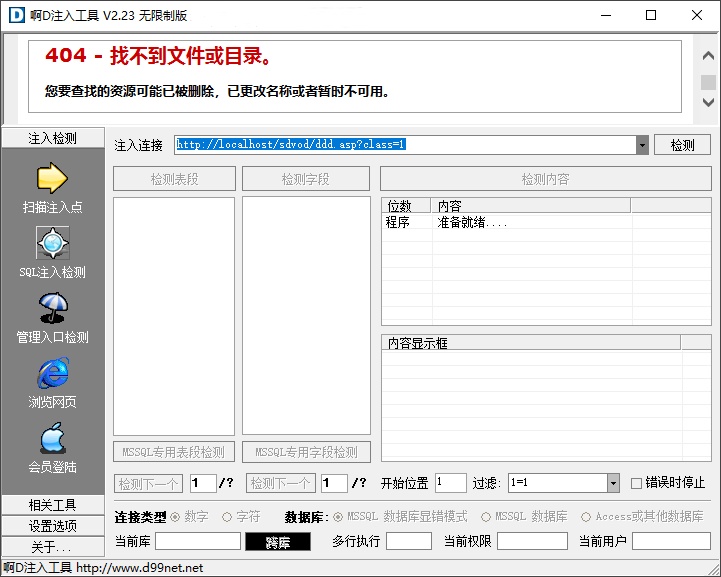Choose the 字符 connection type radio button
This screenshot has width=721, height=577.
[227, 517]
